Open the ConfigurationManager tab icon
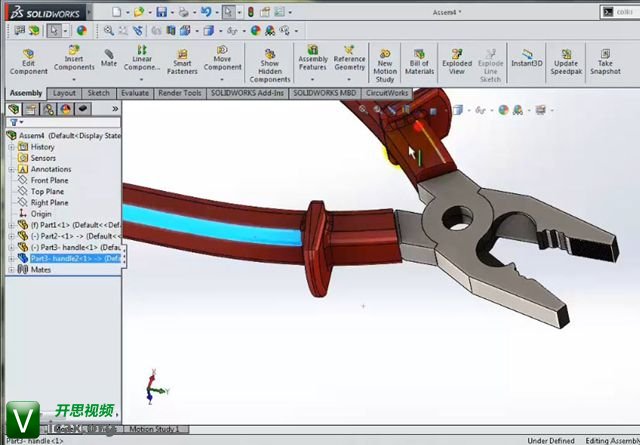The image size is (640, 445). 49,109
